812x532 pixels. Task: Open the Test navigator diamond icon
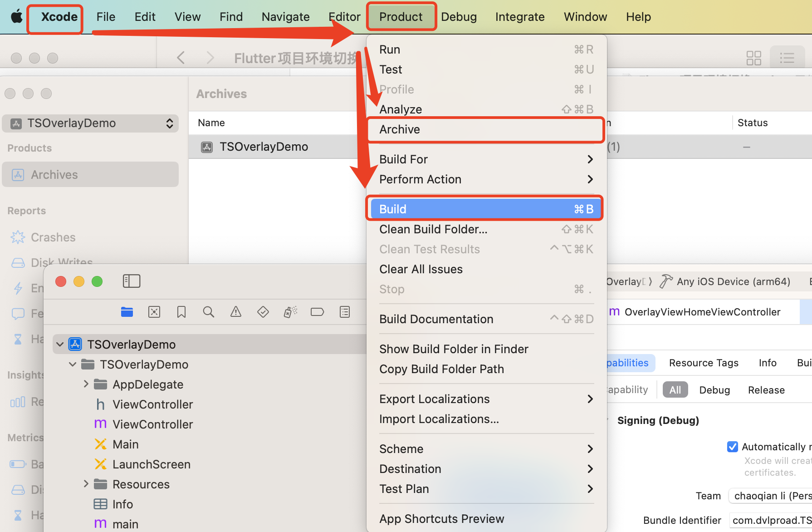pos(263,312)
